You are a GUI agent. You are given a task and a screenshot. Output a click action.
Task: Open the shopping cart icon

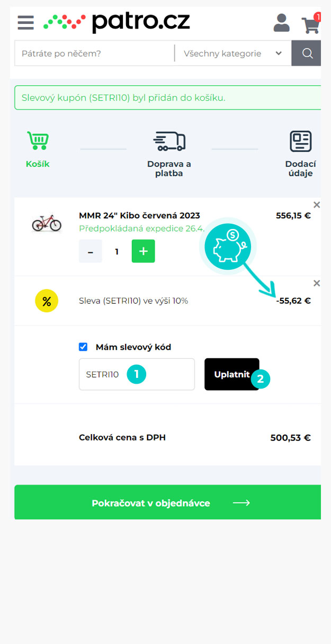tap(311, 24)
